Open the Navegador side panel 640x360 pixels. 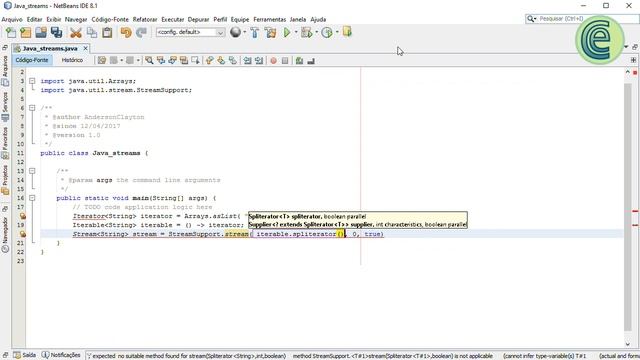coord(5,235)
